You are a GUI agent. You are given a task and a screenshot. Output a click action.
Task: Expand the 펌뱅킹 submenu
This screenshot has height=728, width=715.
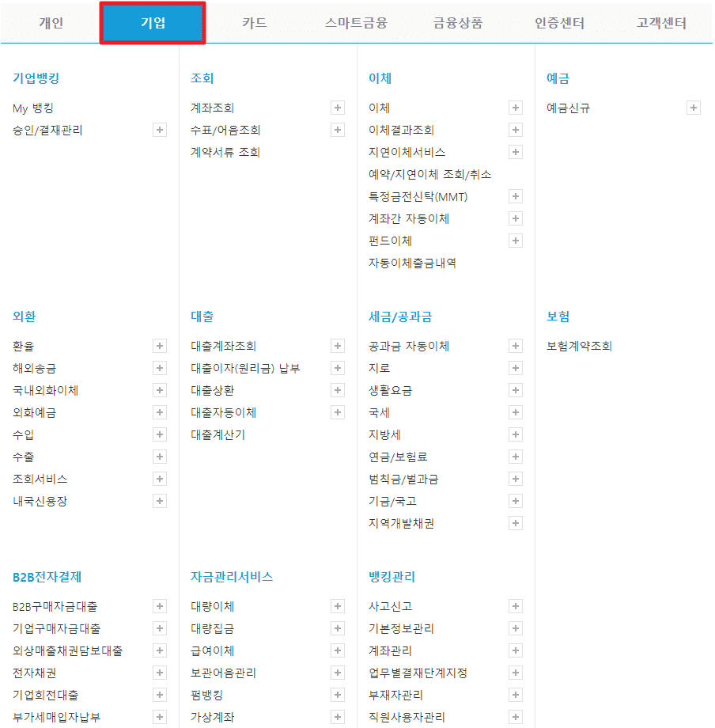[x=338, y=695]
